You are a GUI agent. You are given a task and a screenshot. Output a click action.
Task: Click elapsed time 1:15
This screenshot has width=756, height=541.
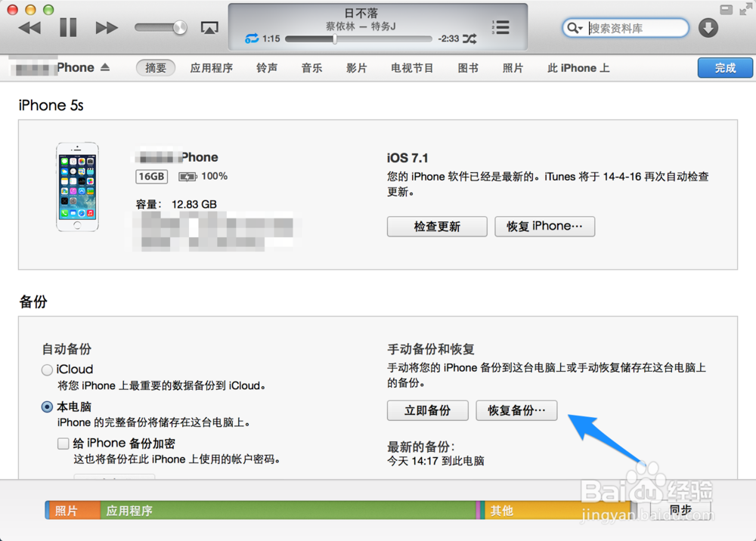click(271, 39)
